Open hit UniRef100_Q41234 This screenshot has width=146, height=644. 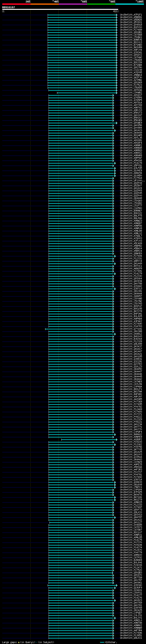(x=131, y=424)
